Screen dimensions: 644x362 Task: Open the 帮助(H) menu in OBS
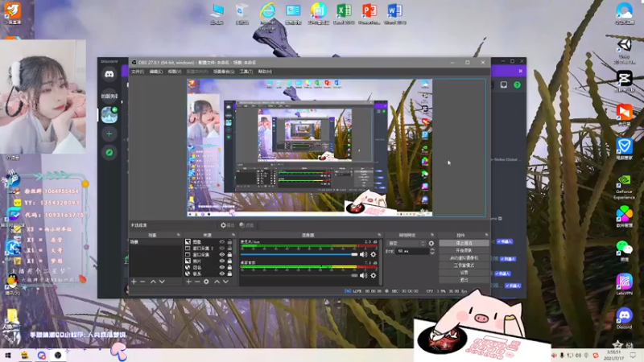tap(265, 72)
